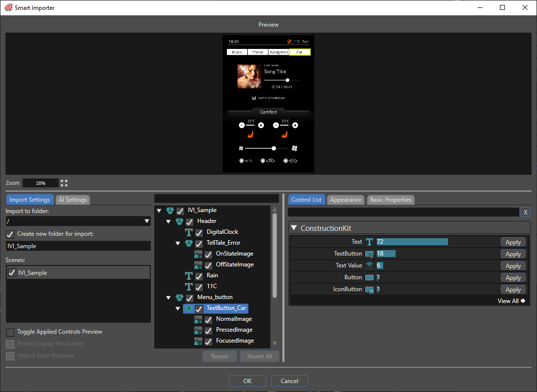Select the Control List tab
This screenshot has height=392, width=537.
coord(306,200)
